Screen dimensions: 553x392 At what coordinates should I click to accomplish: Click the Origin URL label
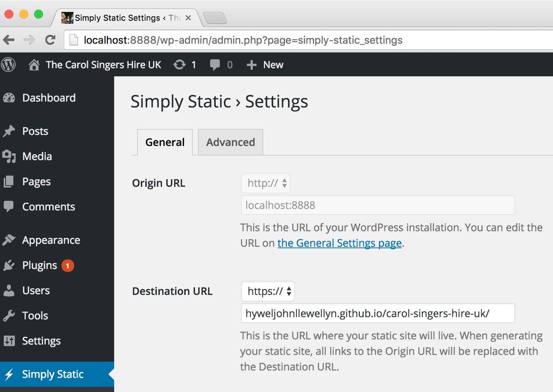pyautogui.click(x=159, y=183)
